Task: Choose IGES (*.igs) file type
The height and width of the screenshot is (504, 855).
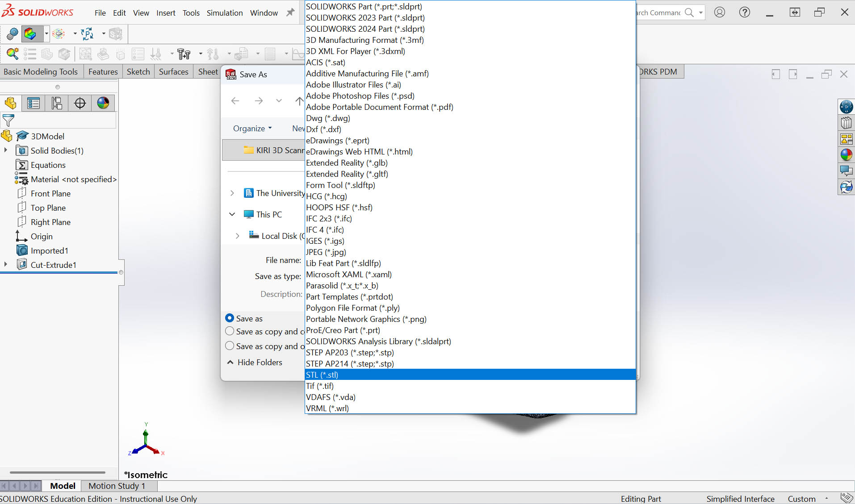Action: [x=470, y=241]
